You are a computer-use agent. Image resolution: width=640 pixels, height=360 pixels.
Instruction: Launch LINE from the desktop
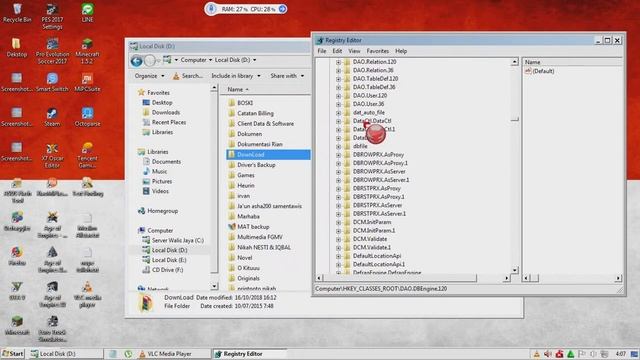(x=87, y=13)
